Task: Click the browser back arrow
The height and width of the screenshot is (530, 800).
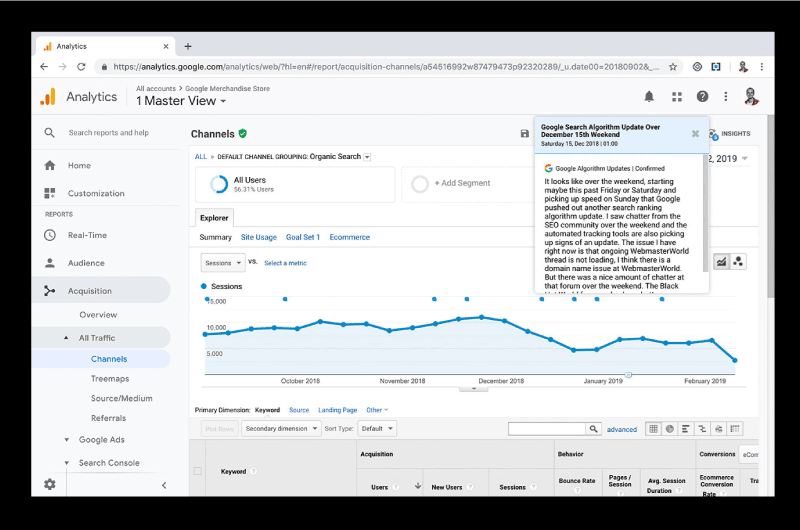Action: 44,67
